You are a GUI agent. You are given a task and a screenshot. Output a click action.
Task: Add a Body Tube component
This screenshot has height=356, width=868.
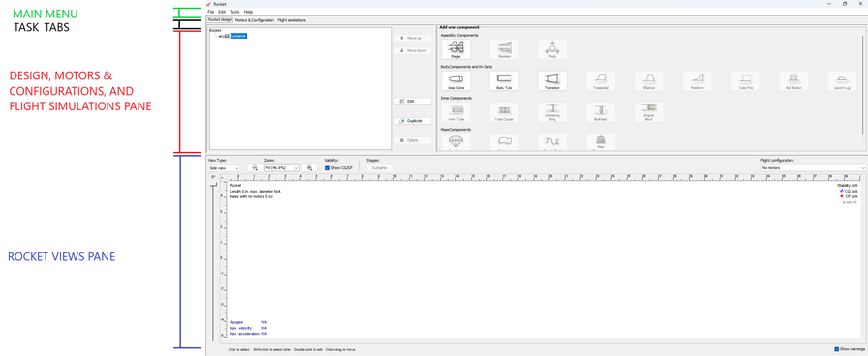(504, 80)
